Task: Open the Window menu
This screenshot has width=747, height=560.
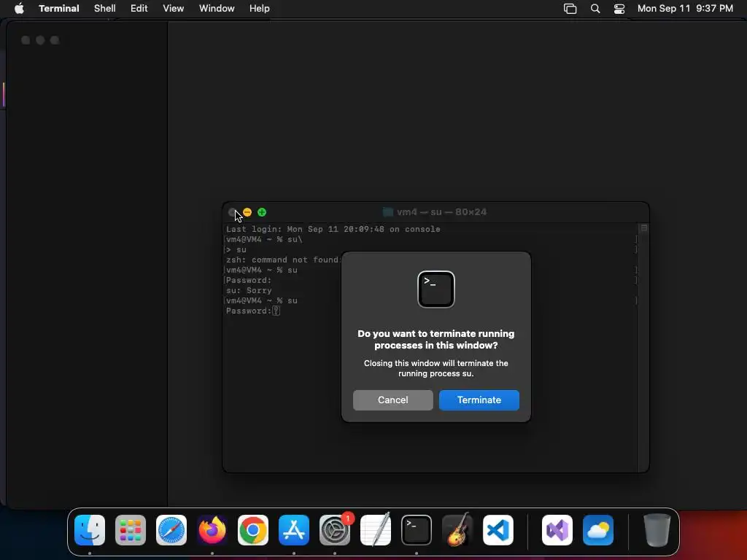Action: point(217,9)
